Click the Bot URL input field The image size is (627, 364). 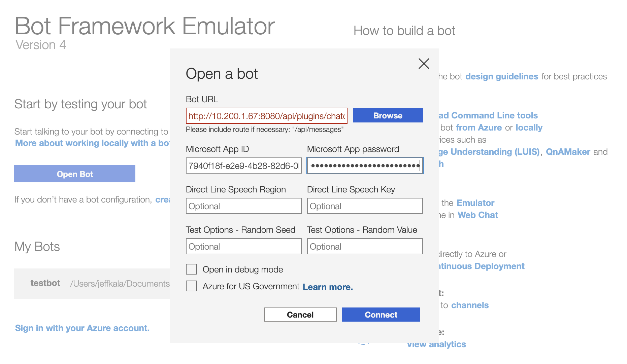(266, 116)
